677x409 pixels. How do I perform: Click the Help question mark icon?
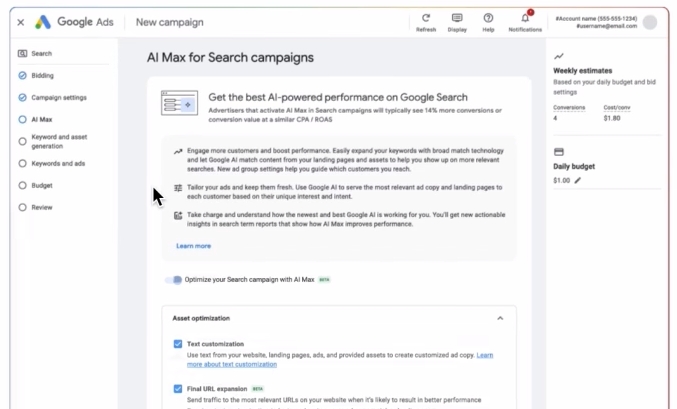click(488, 18)
